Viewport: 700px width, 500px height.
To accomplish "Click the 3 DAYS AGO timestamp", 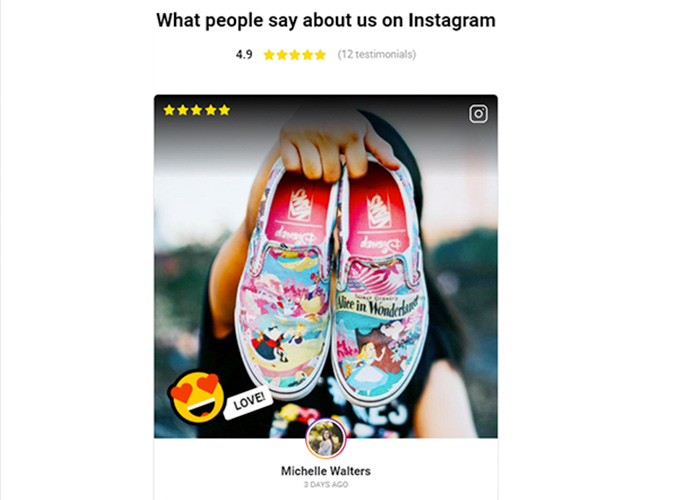I will click(326, 484).
